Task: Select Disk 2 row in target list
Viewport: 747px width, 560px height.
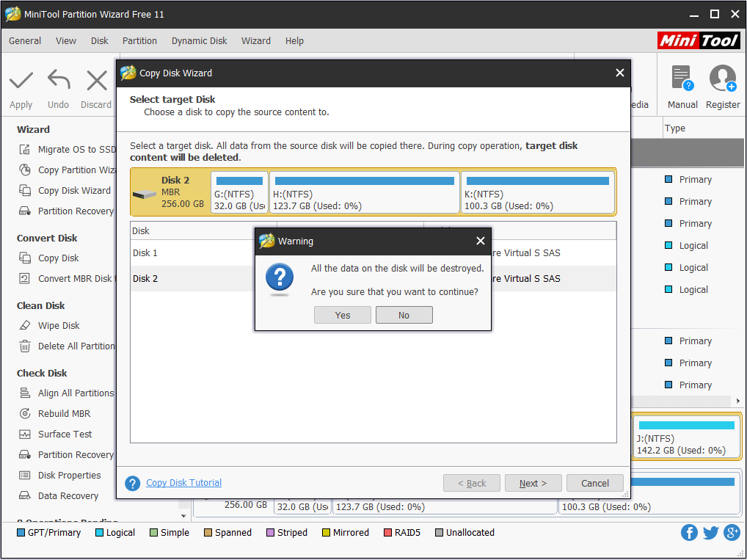Action: (x=373, y=279)
